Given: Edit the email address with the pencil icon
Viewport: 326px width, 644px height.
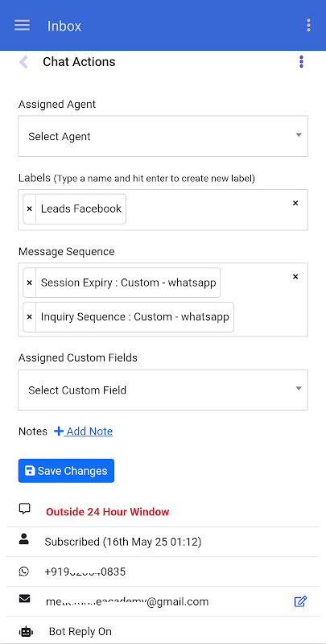Looking at the screenshot, I should coord(300,601).
